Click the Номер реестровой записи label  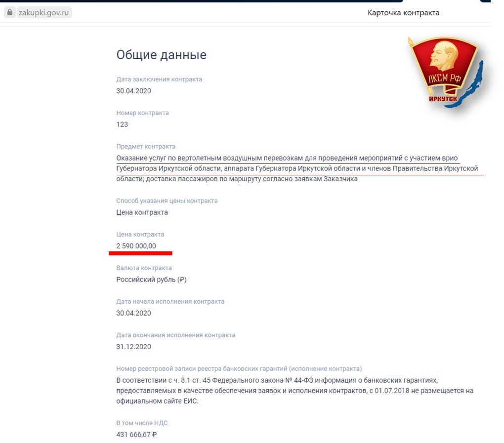coord(239,369)
